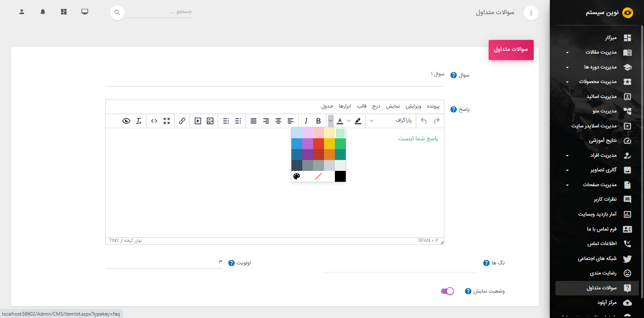Screen dimensions: 644x318
Task: Apply align right formatting
Action: pos(266,121)
